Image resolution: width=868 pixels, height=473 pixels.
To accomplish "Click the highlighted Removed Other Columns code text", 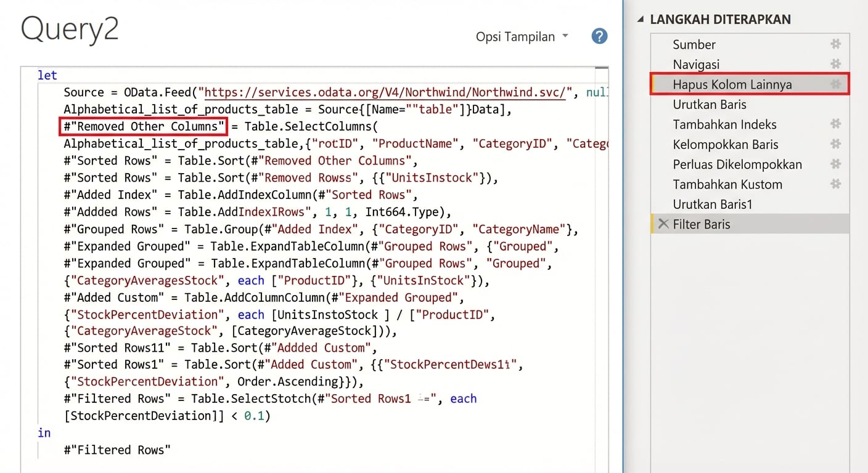I will (143, 126).
